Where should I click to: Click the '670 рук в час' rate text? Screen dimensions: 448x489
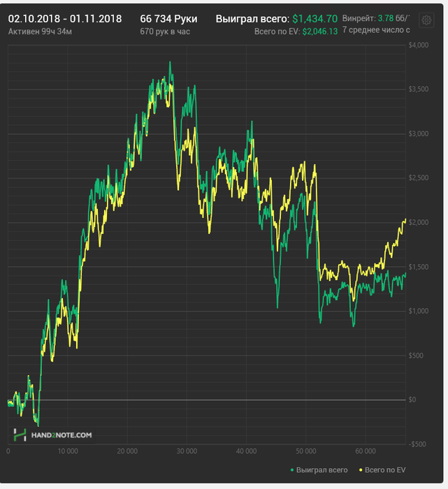point(165,31)
